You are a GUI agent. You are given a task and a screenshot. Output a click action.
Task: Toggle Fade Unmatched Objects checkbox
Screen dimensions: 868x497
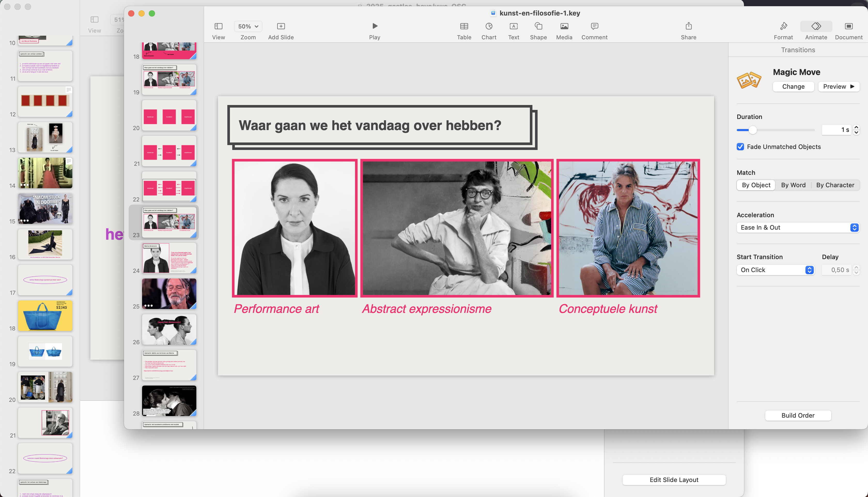coord(740,147)
